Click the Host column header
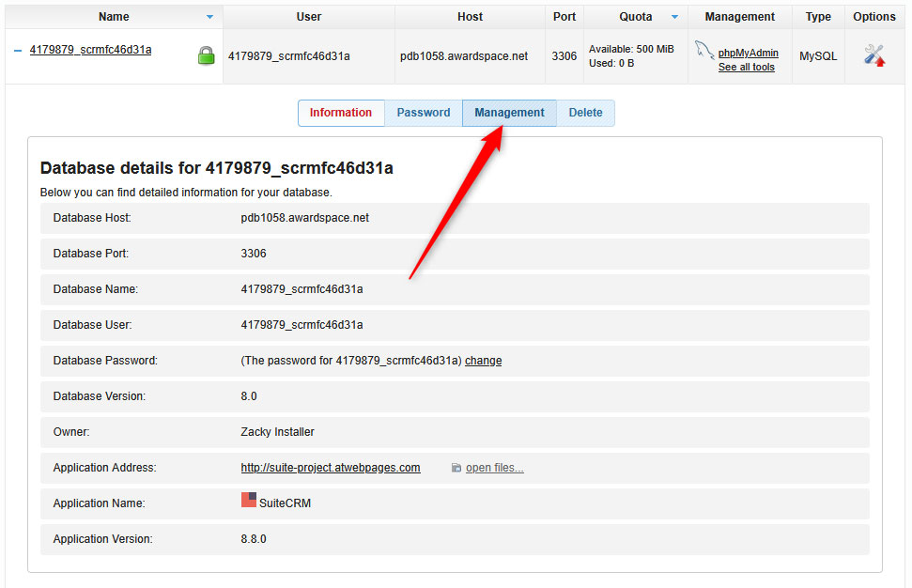Screen dimensions: 912x588 471,17
